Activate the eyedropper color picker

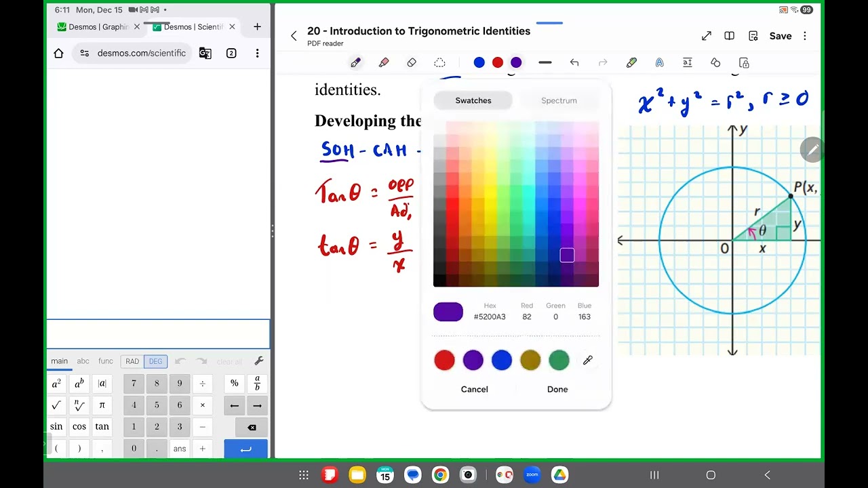(x=588, y=360)
